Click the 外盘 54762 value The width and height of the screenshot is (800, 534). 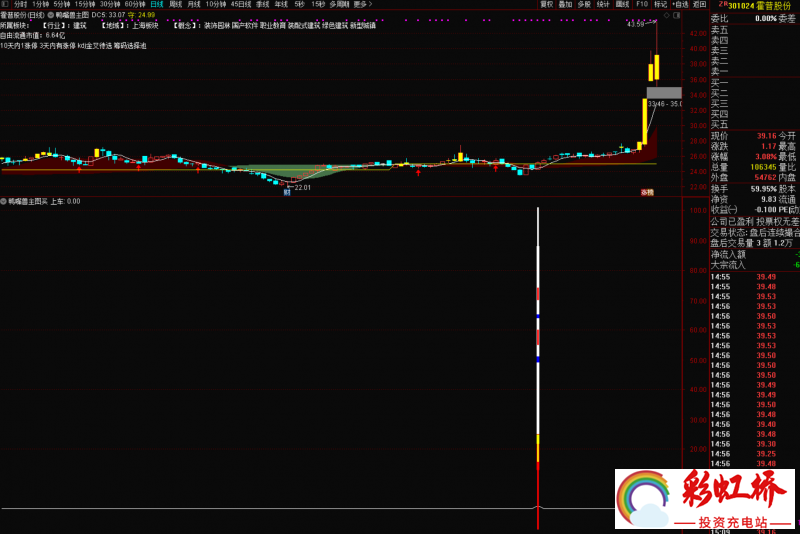(x=765, y=177)
